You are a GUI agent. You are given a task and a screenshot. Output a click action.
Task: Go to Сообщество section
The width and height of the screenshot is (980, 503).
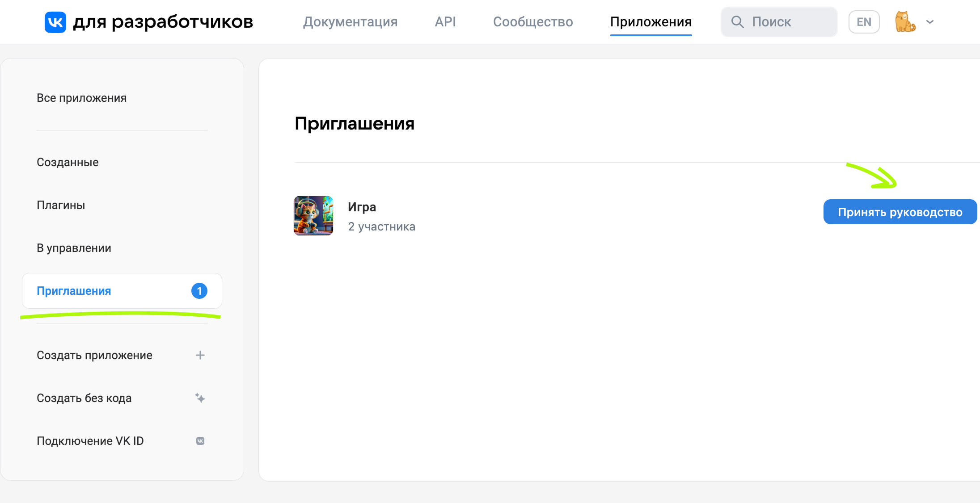pos(533,22)
